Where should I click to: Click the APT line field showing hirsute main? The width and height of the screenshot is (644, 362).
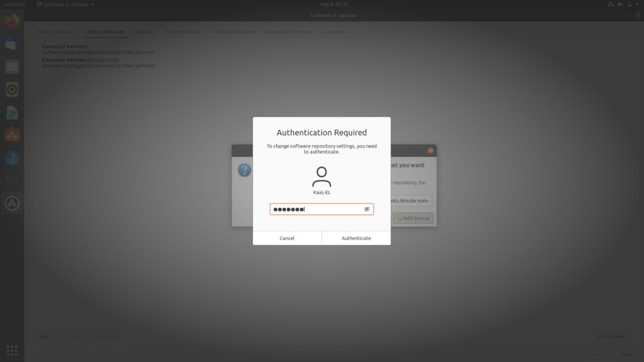pyautogui.click(x=411, y=201)
